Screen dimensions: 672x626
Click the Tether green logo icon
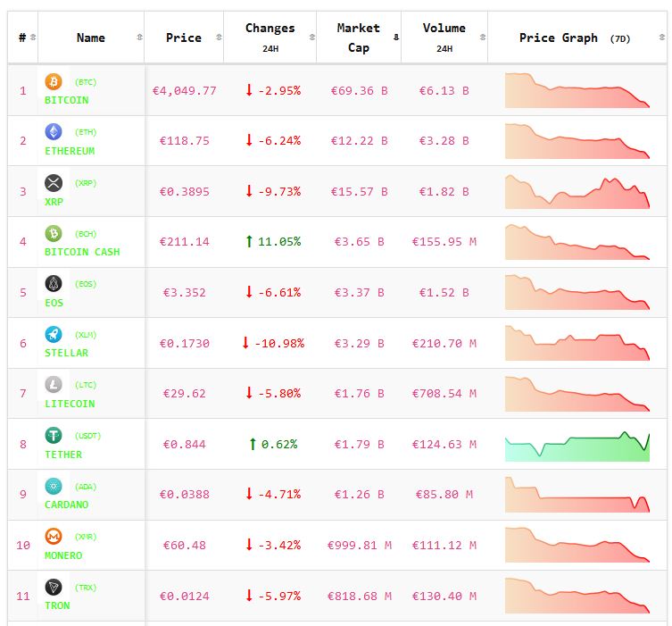click(x=54, y=436)
